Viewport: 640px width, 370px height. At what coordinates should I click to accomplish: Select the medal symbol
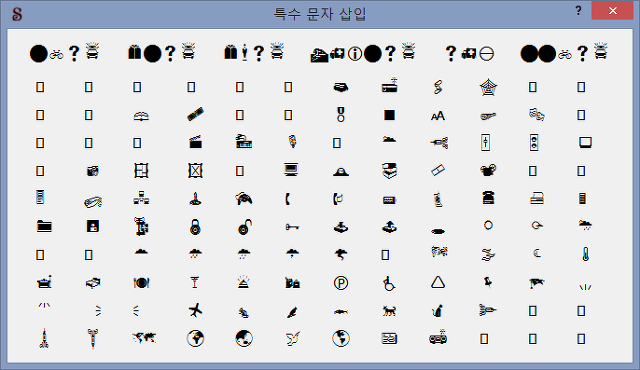[341, 115]
